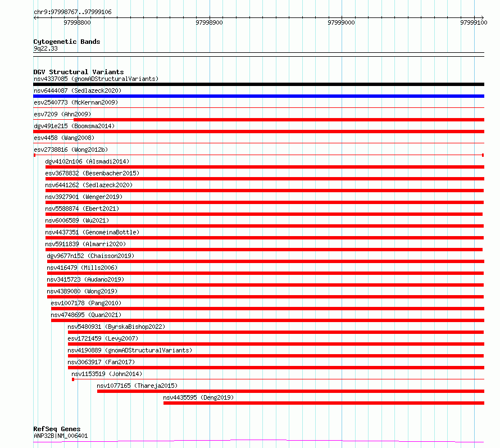
Task: Click ruler tick label 97998800
Action: coord(77,22)
